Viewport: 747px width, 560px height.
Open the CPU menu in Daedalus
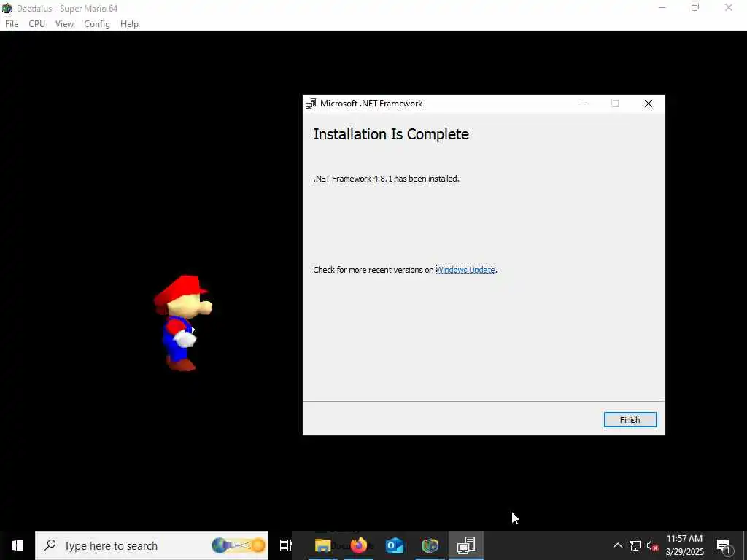(x=36, y=24)
